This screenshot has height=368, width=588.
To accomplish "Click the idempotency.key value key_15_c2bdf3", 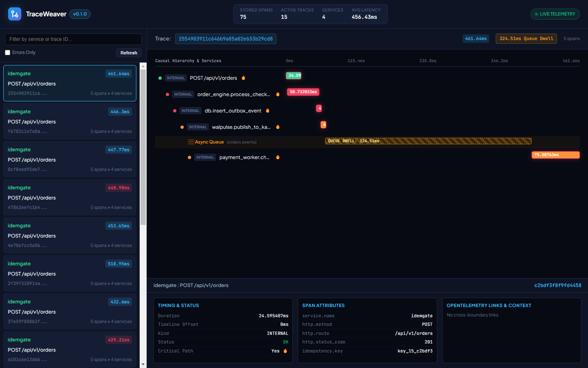I will [x=415, y=351].
